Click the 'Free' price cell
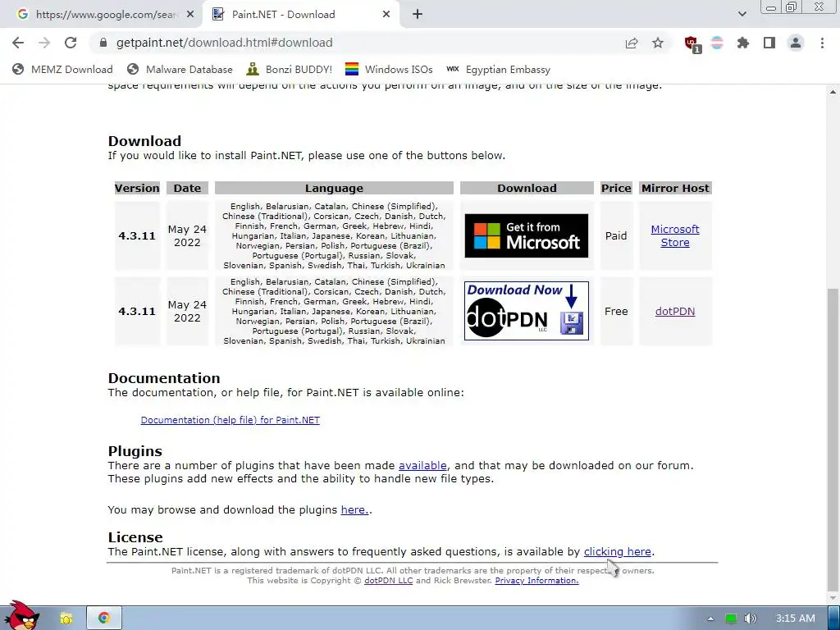This screenshot has height=630, width=840. point(616,311)
